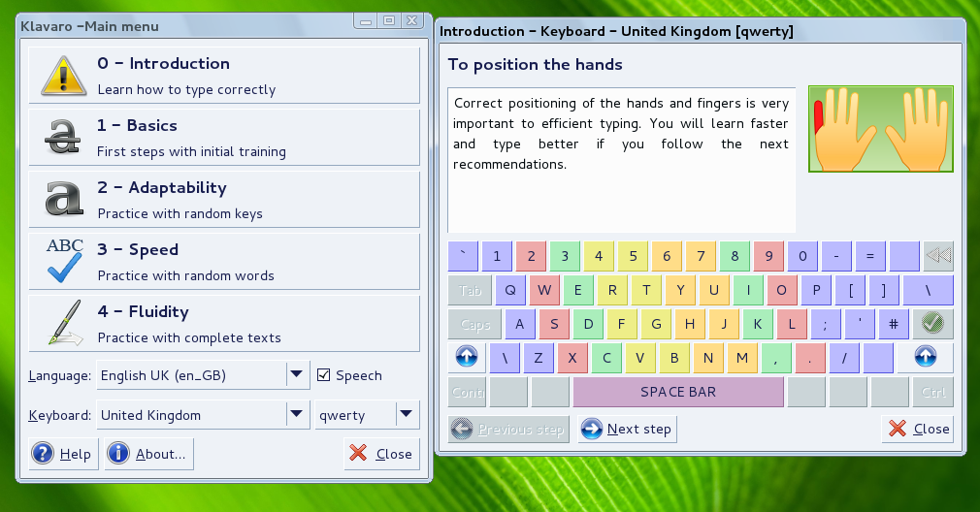Screen dimensions: 980x512
Task: Click the green 3 key
Action: 565,256
